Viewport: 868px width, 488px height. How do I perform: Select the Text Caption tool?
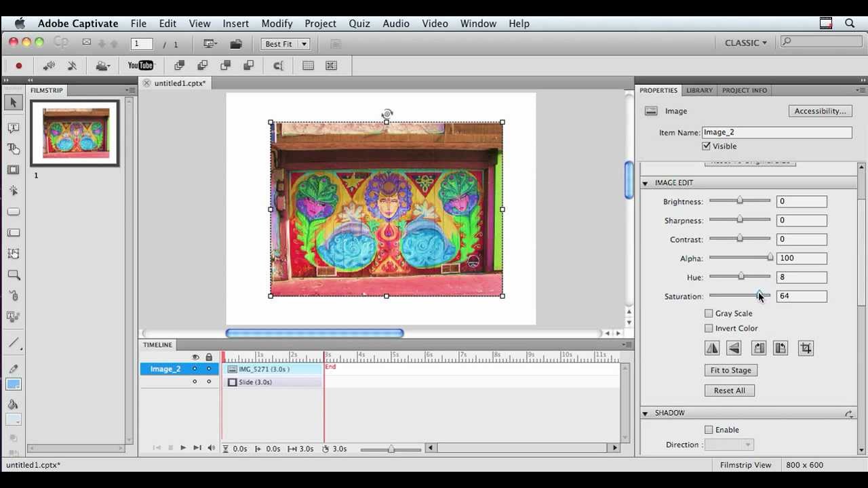pos(13,127)
